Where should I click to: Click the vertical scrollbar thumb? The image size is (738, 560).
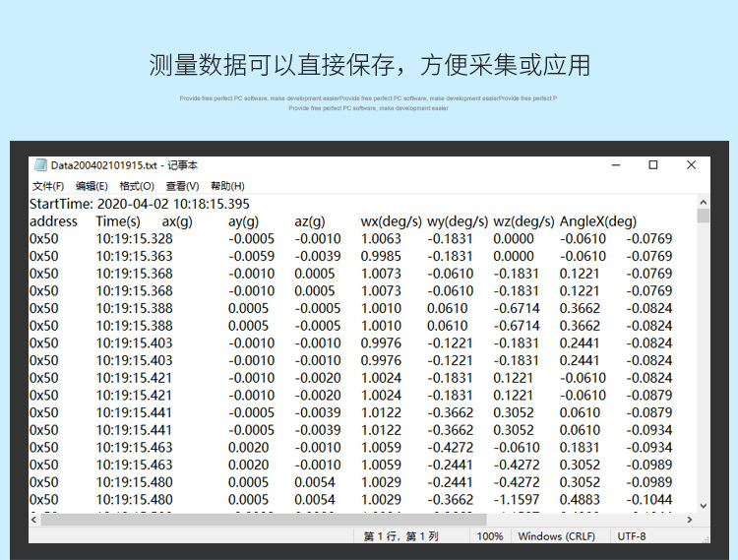pos(704,216)
